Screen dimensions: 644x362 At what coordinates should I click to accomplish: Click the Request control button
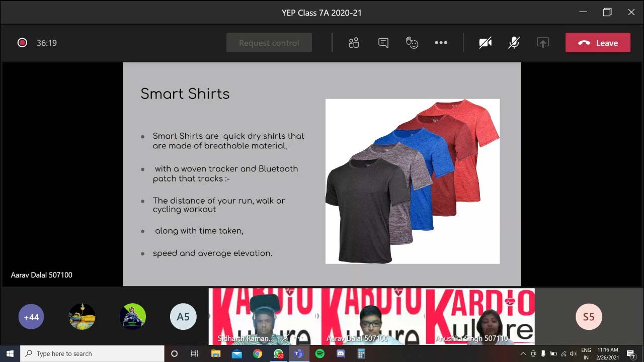(269, 43)
